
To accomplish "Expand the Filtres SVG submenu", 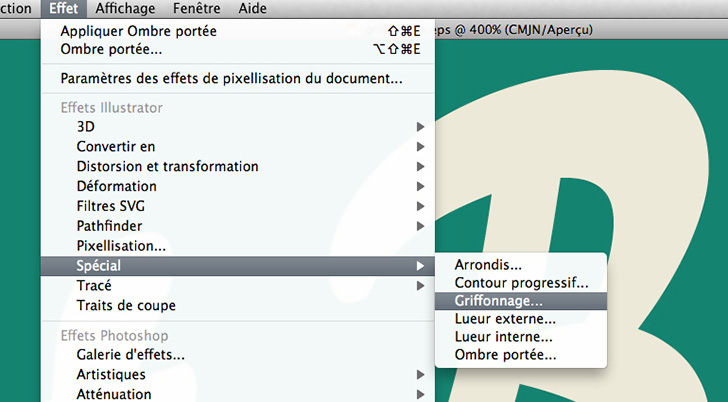I will [x=238, y=206].
